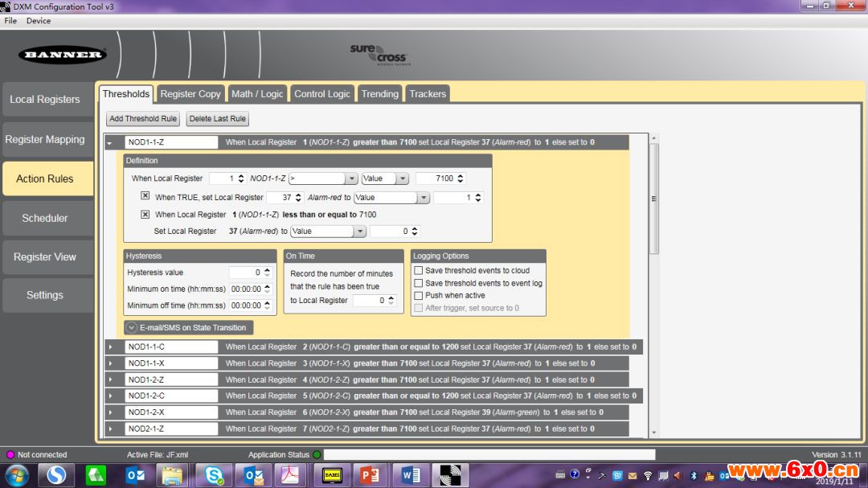Go to Register Mapping section
The image size is (868, 488).
[48, 140]
